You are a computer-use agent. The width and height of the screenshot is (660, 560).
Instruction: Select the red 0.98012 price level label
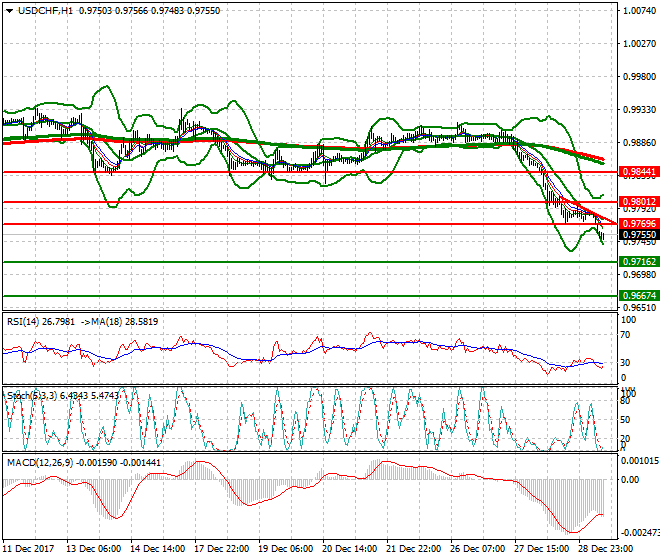click(x=639, y=201)
